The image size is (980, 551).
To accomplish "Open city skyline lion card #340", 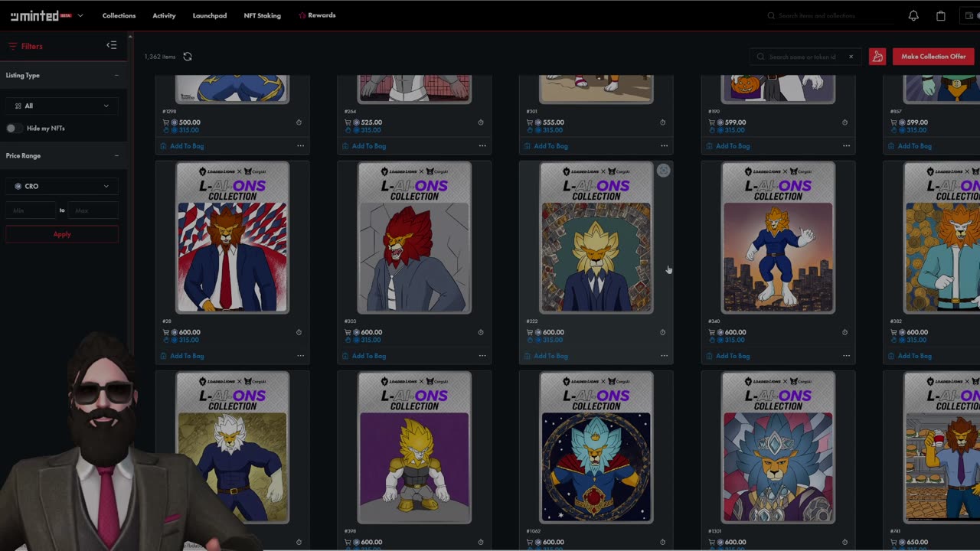I will pos(778,238).
